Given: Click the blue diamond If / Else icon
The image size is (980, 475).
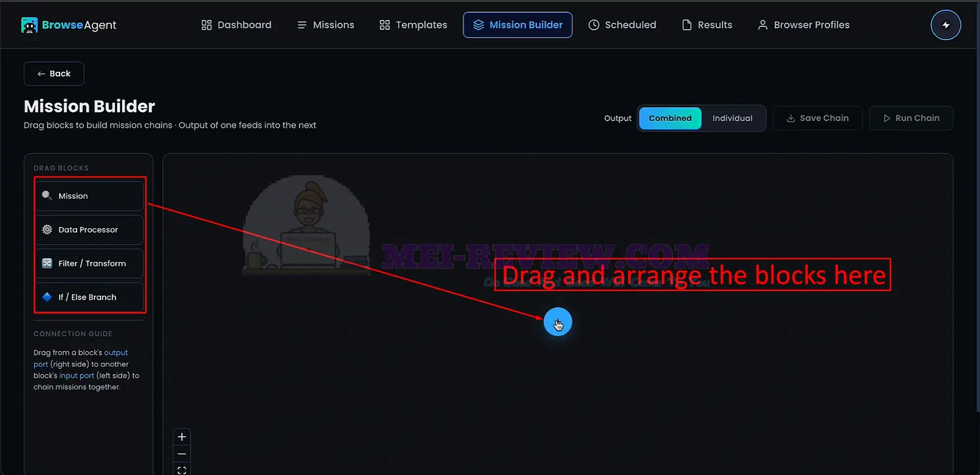Looking at the screenshot, I should [x=47, y=297].
